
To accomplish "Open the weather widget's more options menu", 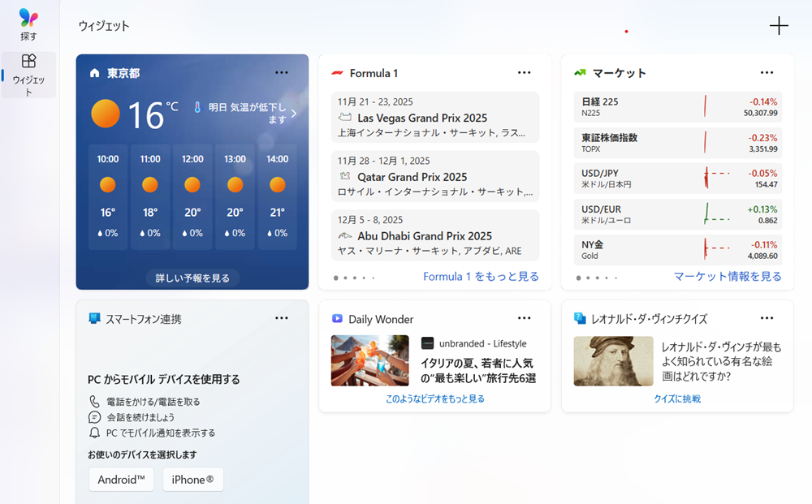I will (x=281, y=72).
